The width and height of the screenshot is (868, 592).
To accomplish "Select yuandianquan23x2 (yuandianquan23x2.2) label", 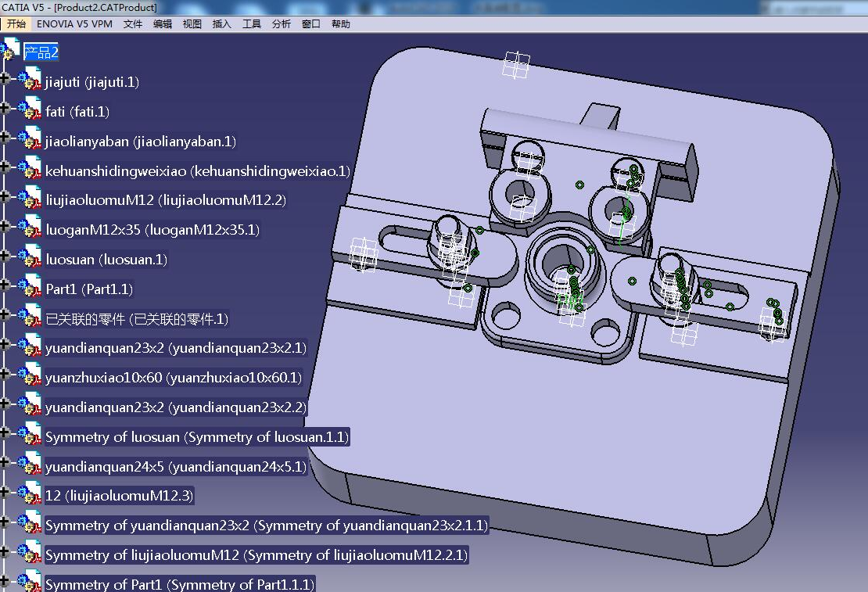I will [175, 407].
